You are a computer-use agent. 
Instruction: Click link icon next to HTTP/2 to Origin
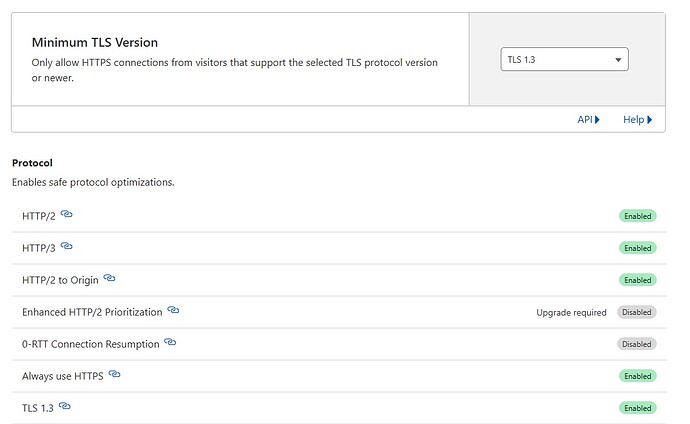coord(110,278)
